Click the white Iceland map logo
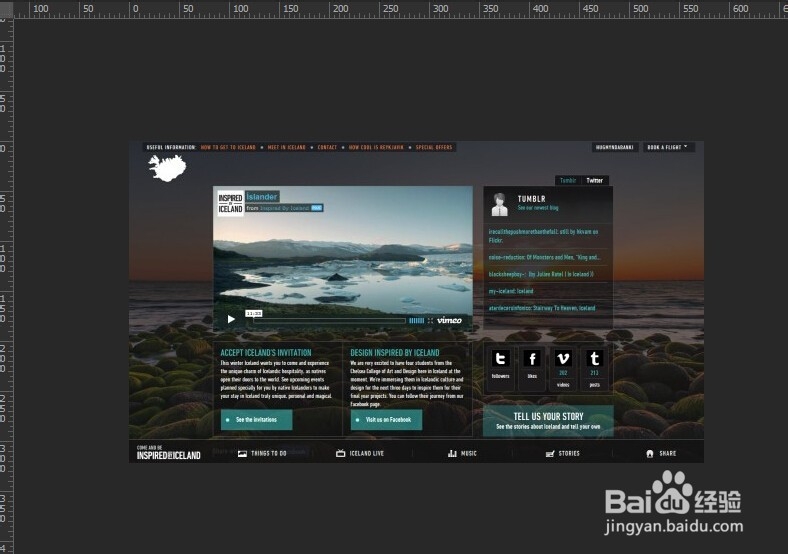Screen dimensions: 788x554 [167, 168]
